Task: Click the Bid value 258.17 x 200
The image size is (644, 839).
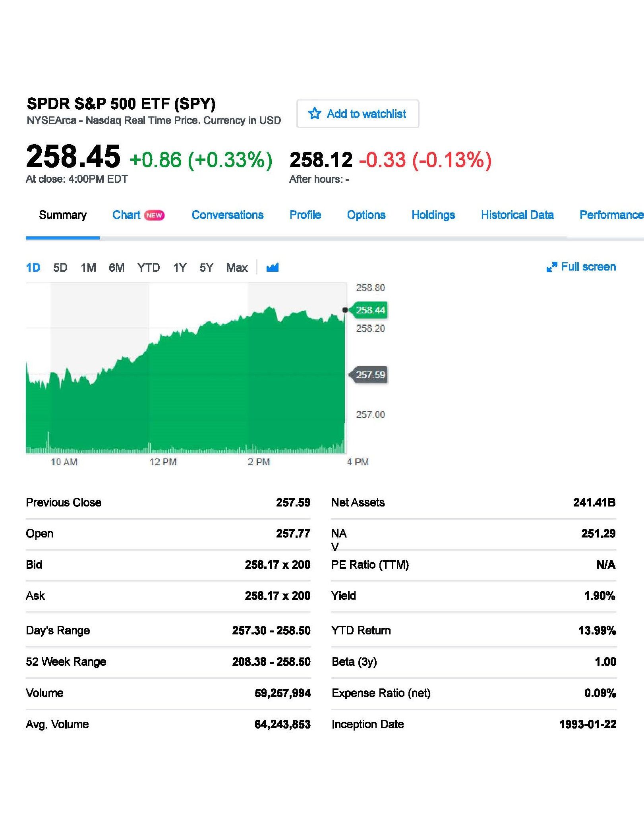Action: coord(278,564)
